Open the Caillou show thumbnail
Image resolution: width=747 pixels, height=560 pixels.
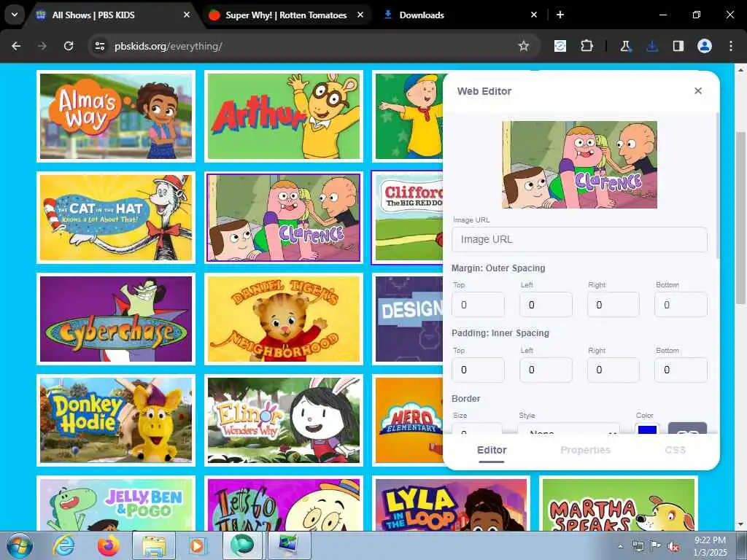point(408,116)
